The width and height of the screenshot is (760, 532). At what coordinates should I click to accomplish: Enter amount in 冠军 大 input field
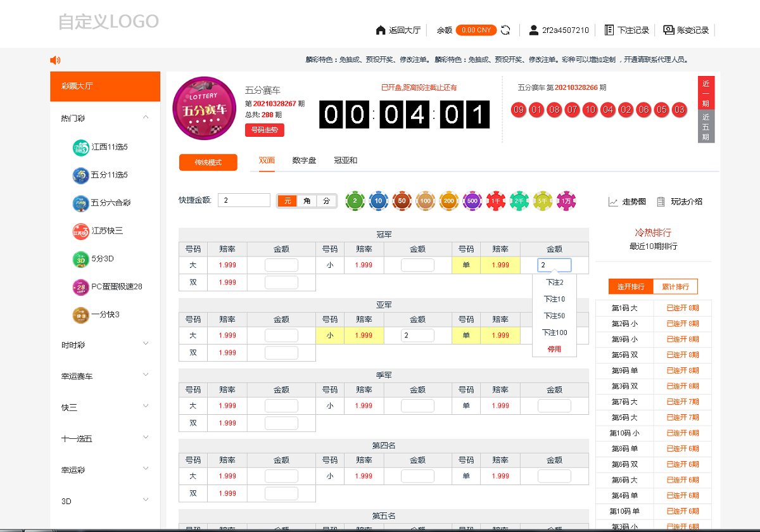[x=281, y=265]
